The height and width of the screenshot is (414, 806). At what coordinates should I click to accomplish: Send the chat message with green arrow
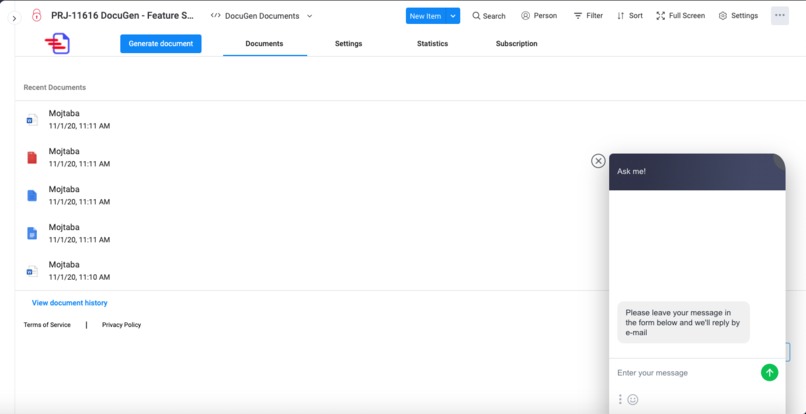(769, 372)
